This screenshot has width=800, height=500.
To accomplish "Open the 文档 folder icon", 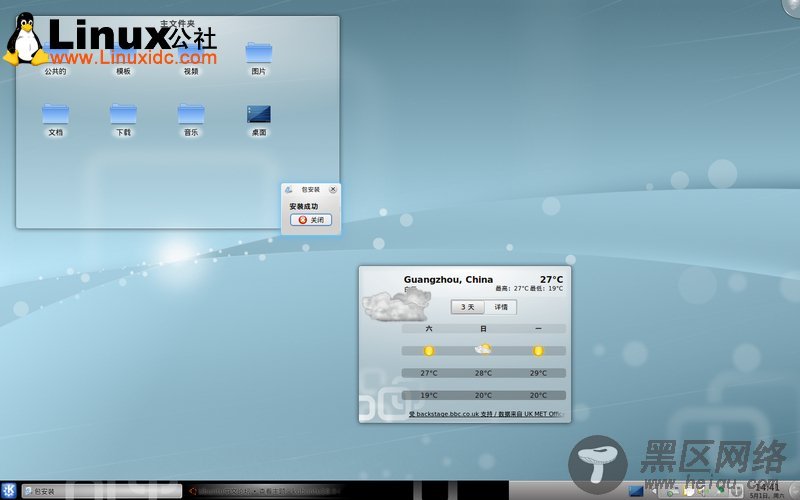I will point(55,114).
